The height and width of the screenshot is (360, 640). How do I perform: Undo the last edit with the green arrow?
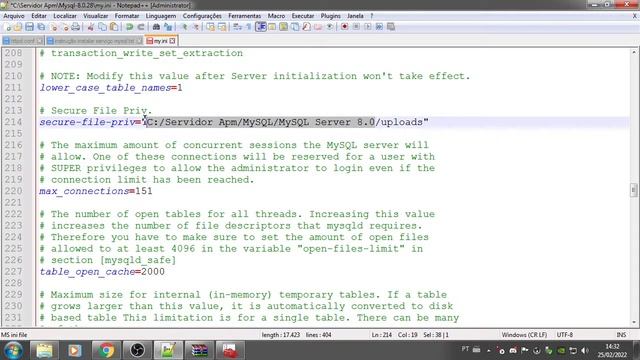coord(129,27)
